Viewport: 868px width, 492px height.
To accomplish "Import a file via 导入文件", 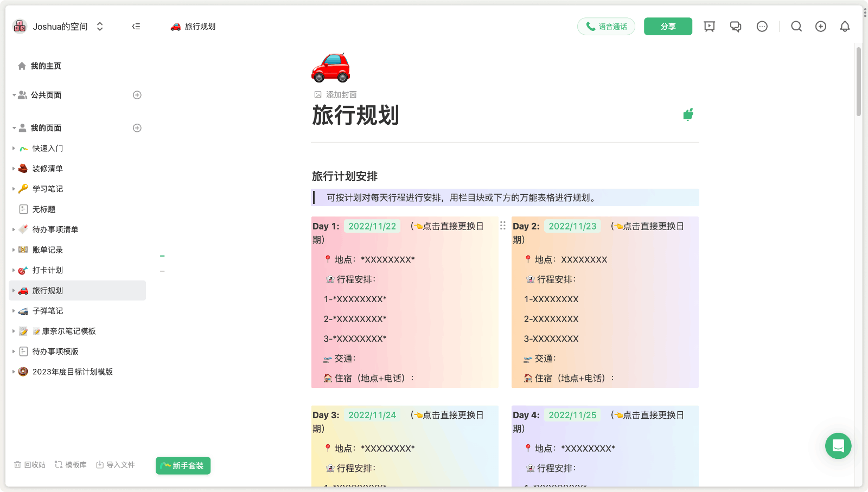I will [x=115, y=465].
